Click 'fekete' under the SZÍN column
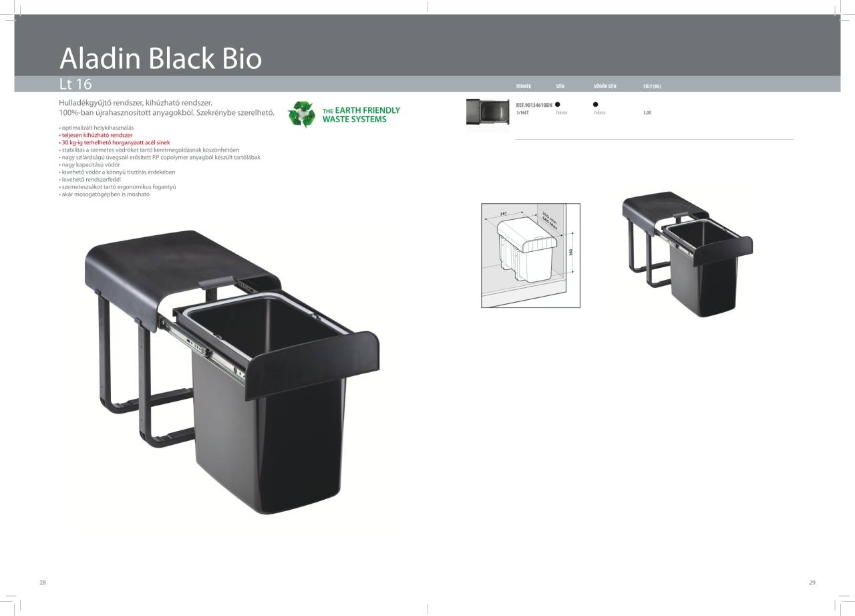This screenshot has width=855, height=616. [562, 113]
